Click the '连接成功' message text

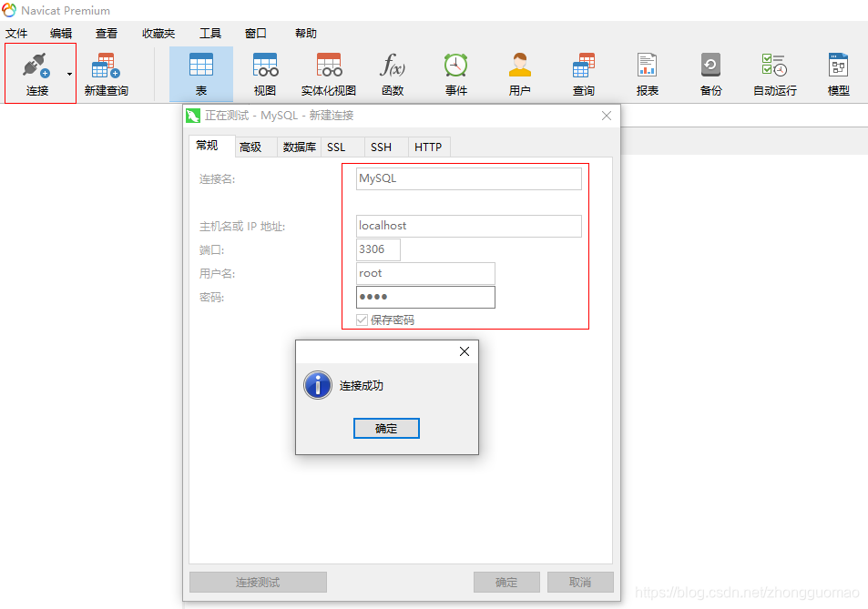(361, 386)
